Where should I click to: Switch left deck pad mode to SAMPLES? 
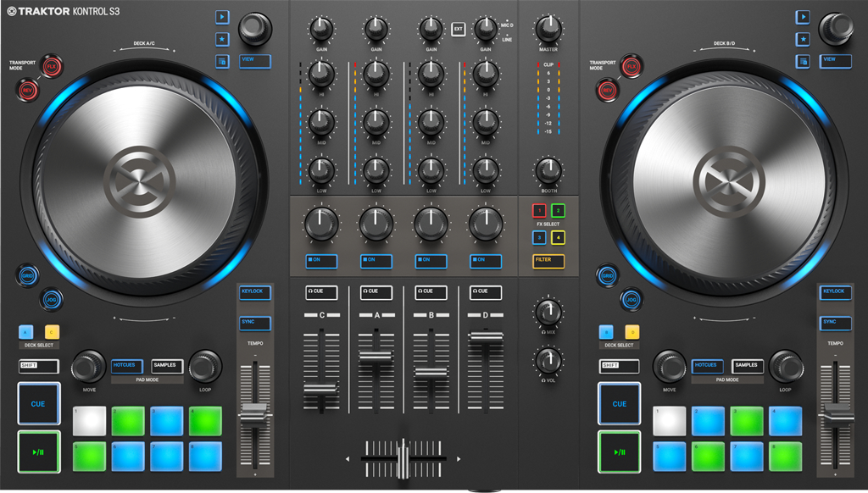click(x=167, y=366)
